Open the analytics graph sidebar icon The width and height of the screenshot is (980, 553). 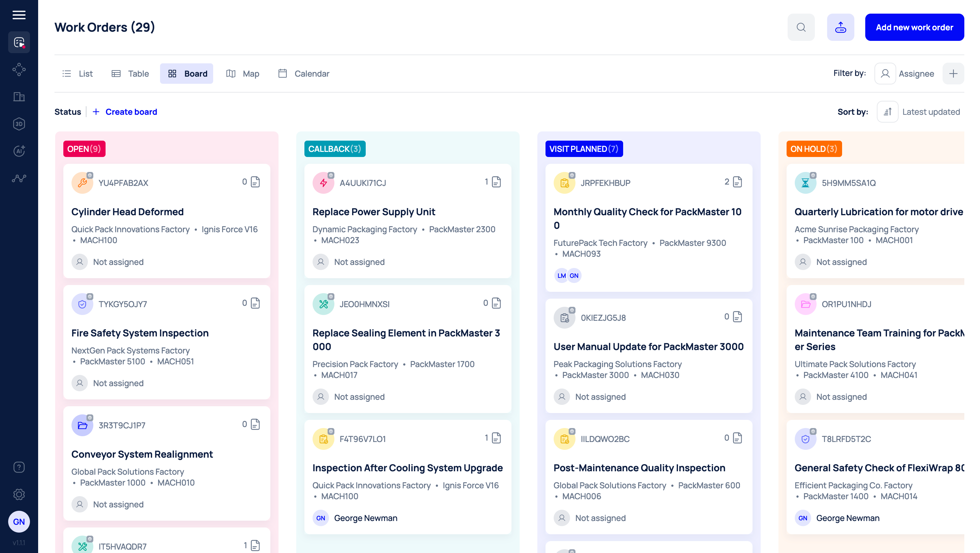click(x=19, y=178)
